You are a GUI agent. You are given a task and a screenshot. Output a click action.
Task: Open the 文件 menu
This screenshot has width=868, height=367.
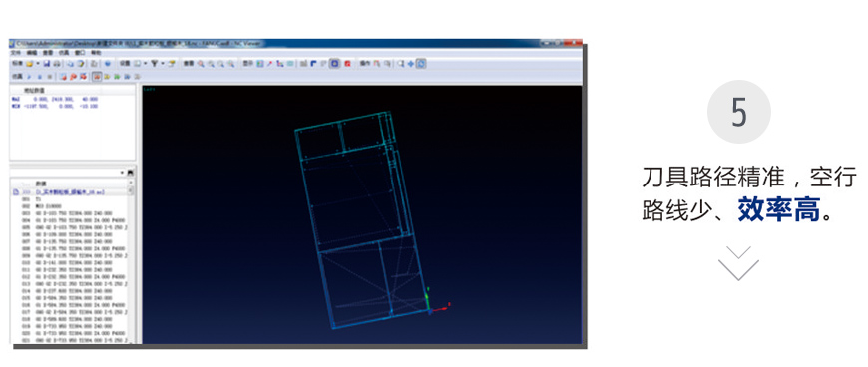click(x=16, y=53)
